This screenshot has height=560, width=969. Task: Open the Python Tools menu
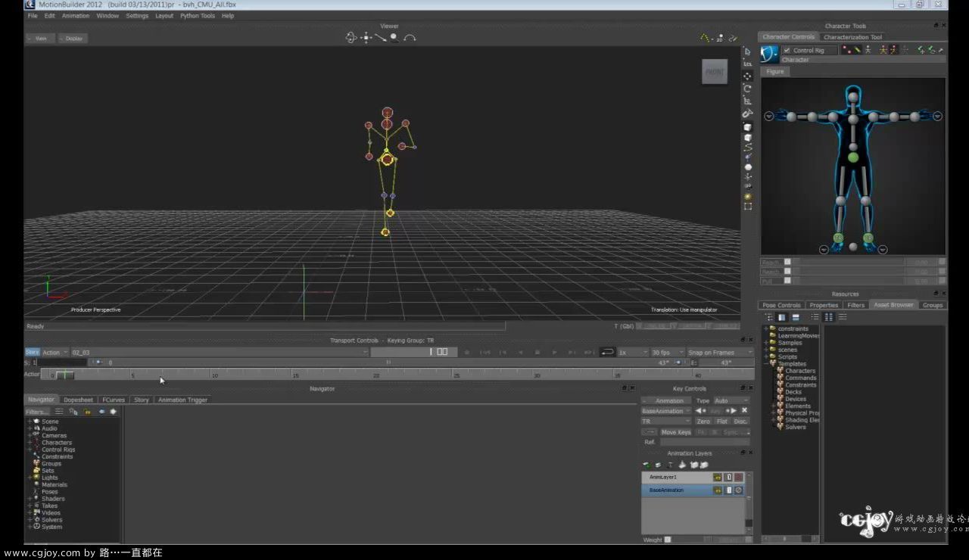tap(198, 15)
